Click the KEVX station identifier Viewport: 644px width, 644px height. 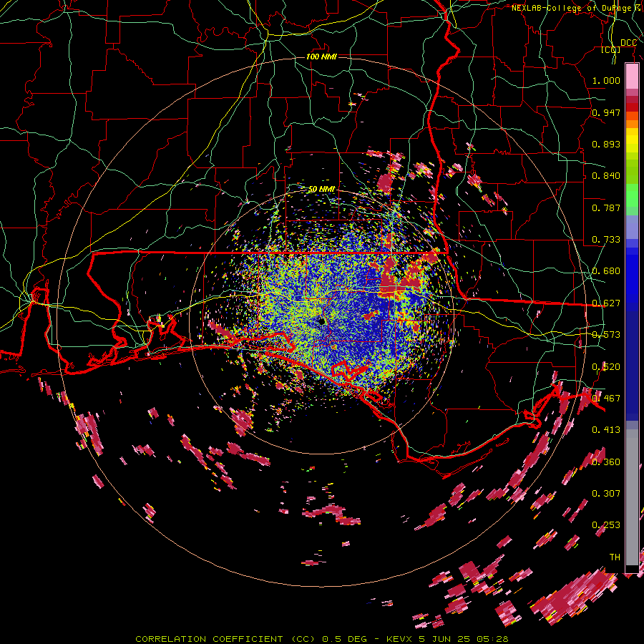pyautogui.click(x=399, y=639)
